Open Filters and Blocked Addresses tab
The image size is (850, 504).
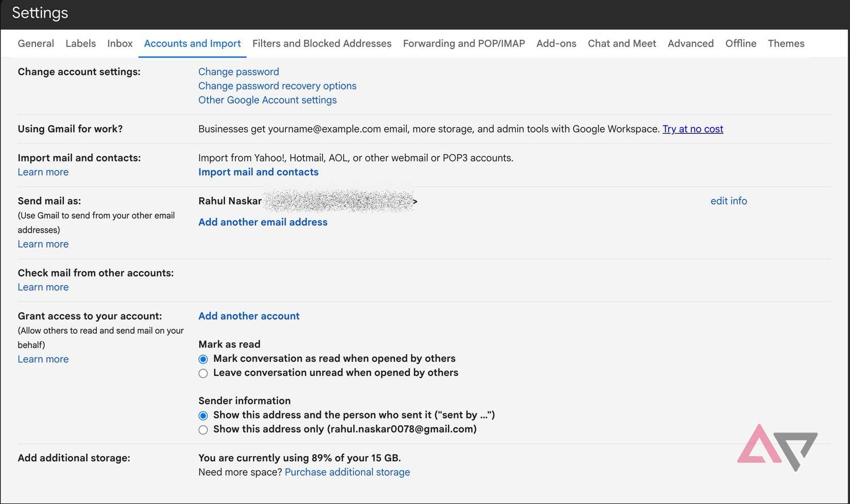pos(322,44)
